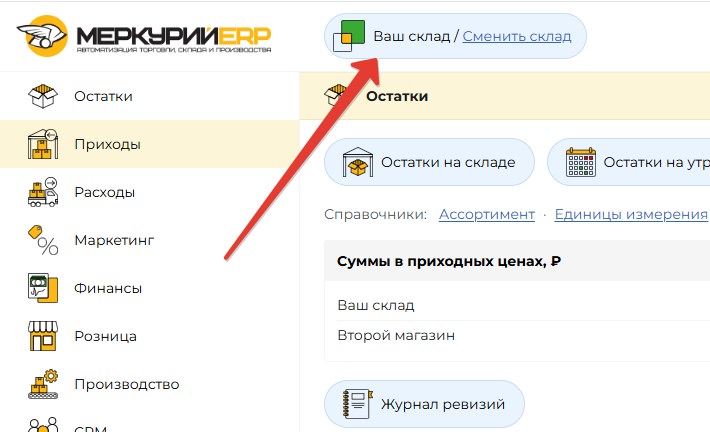
Task: Open the Остатки sidebar section
Action: click(149, 96)
